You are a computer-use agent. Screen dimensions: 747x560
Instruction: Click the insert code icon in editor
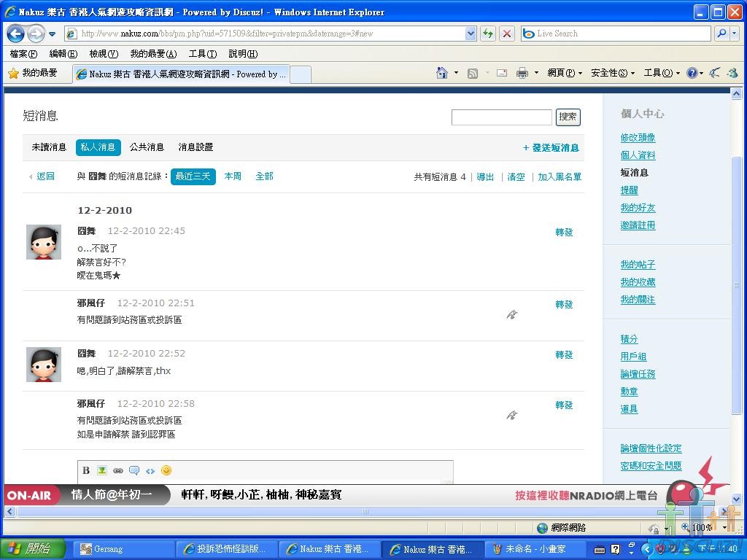click(150, 470)
